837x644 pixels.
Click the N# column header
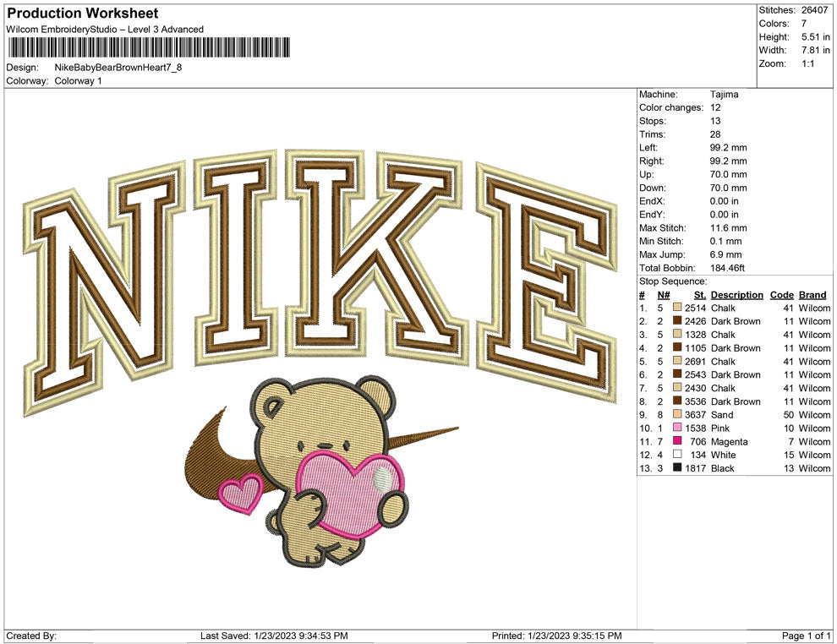coord(663,295)
